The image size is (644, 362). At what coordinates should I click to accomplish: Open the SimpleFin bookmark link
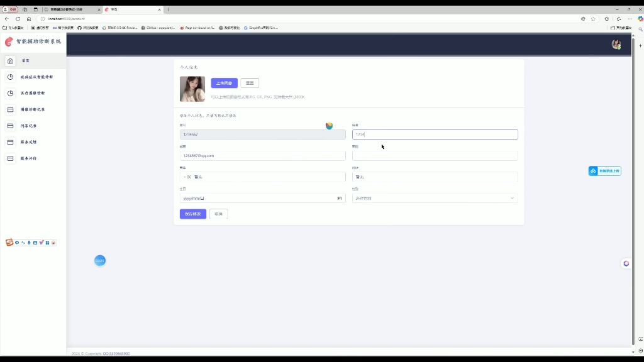[261, 28]
